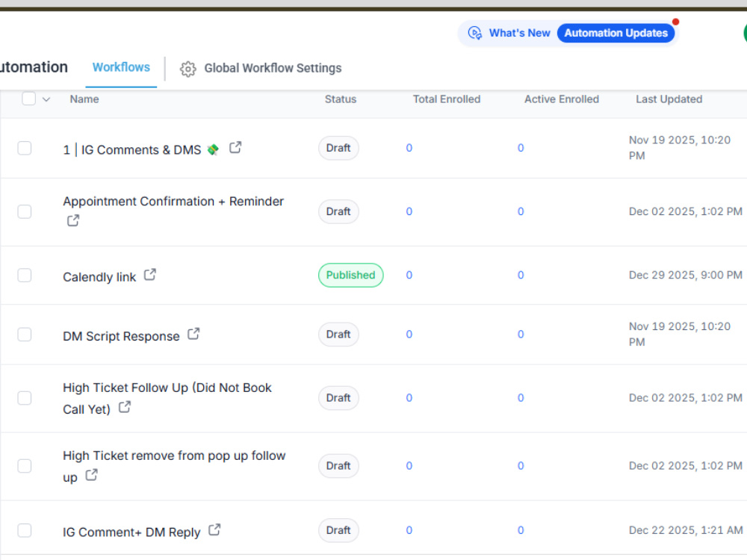This screenshot has height=560, width=747.
Task: Switch to the Workflows tab
Action: click(x=121, y=67)
